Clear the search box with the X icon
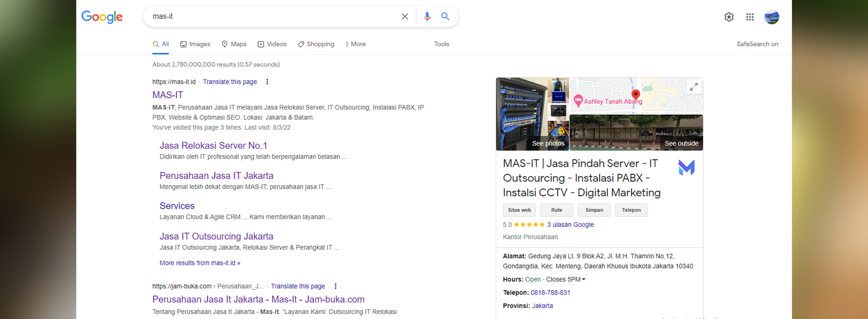The height and width of the screenshot is (319, 868). 405,17
